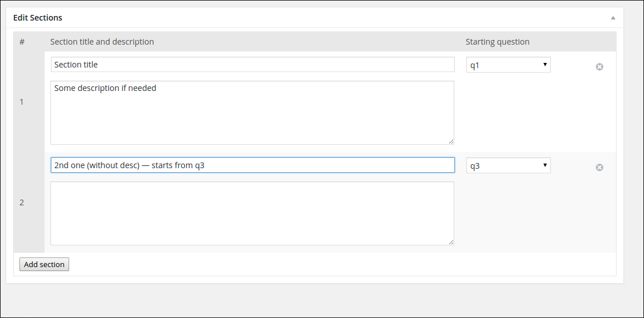
Task: Click into the 'Some description if needed' textarea
Action: coord(252,112)
